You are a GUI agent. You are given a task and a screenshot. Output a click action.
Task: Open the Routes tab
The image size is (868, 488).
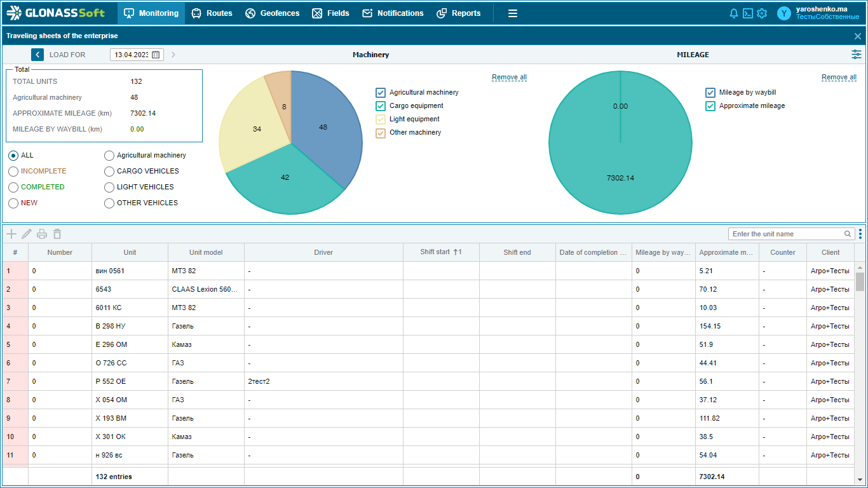click(x=212, y=13)
